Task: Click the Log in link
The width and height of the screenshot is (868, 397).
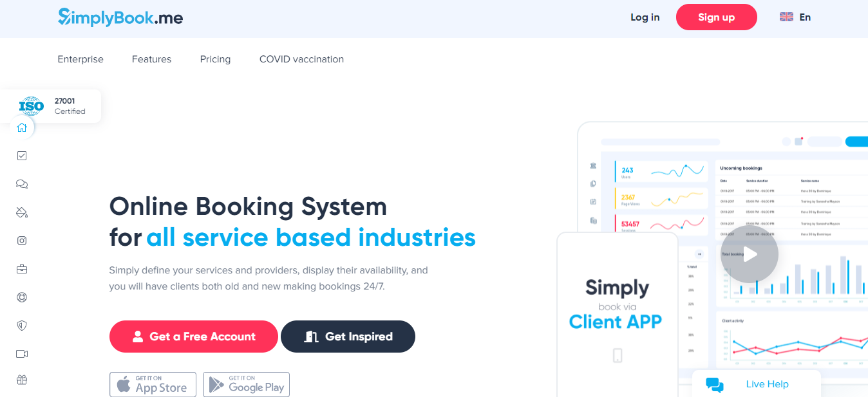Action: pyautogui.click(x=645, y=17)
